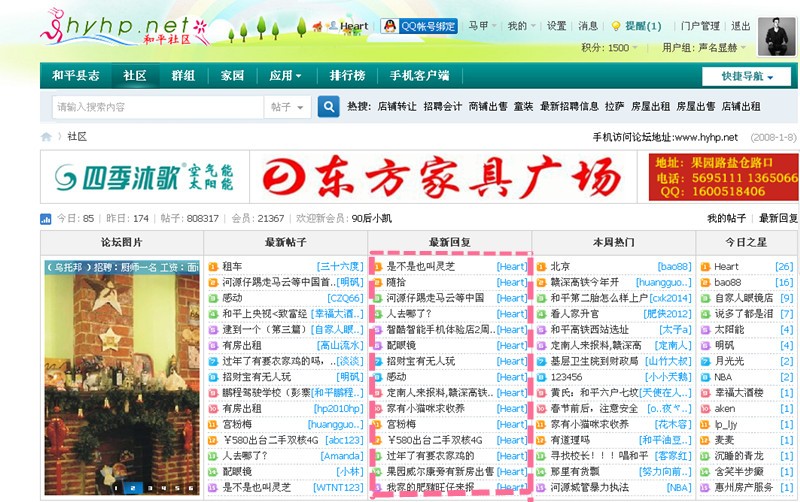Click hot search 童装
This screenshot has width=800, height=502.
(523, 107)
